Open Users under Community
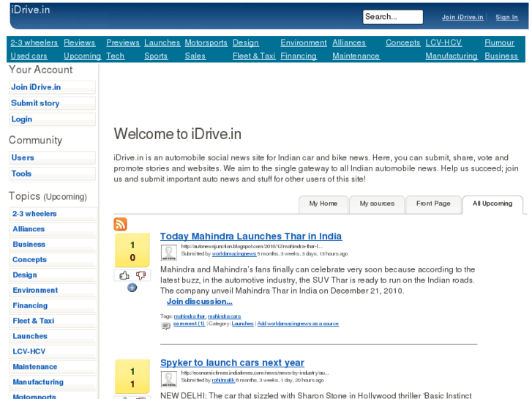The width and height of the screenshot is (532, 399). (x=53, y=157)
